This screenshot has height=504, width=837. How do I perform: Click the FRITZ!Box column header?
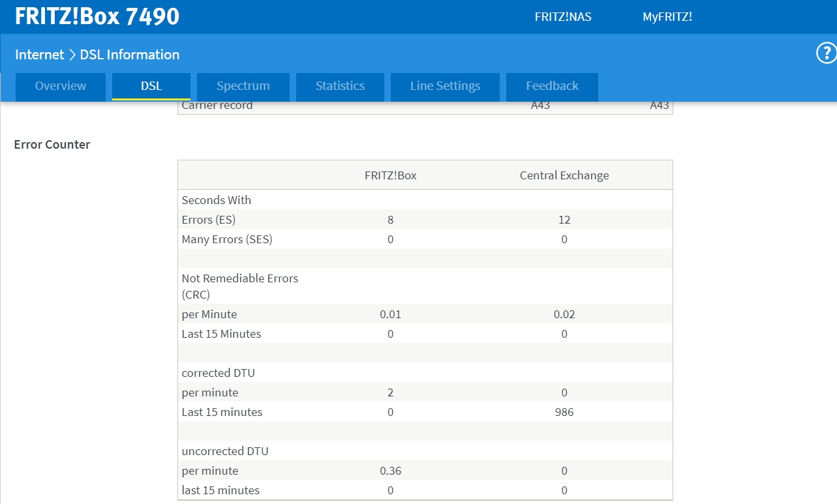[390, 175]
